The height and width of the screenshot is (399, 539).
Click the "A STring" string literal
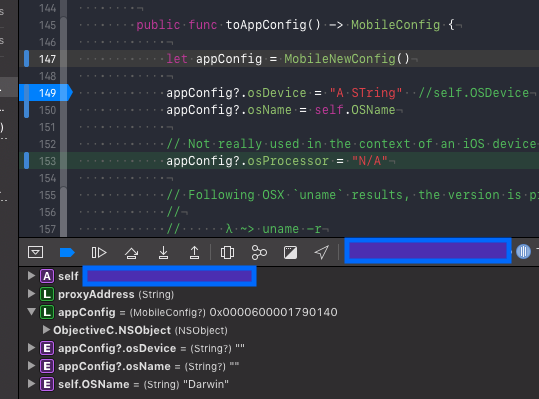(x=366, y=93)
